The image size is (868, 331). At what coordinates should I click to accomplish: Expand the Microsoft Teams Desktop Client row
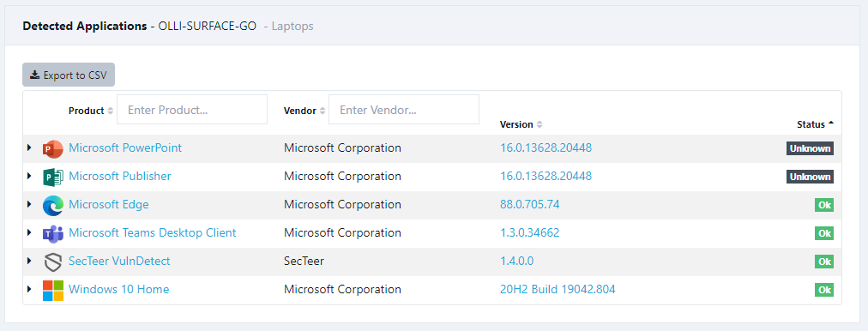[x=29, y=232]
